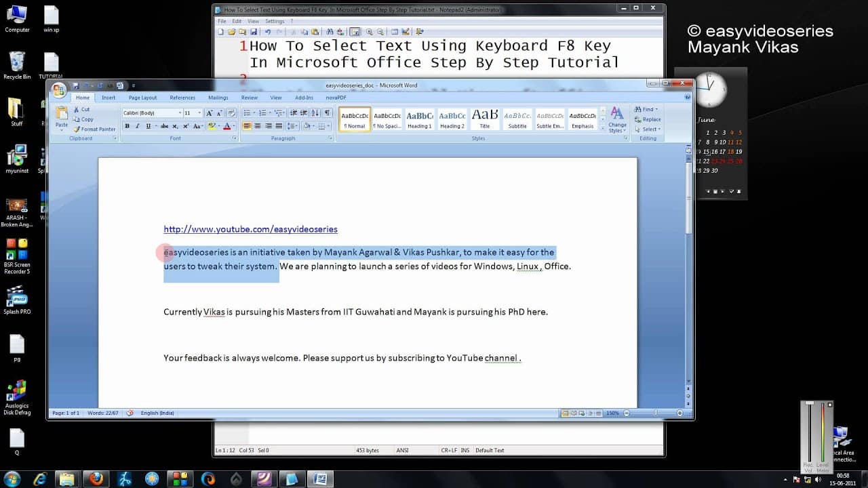868x488 pixels.
Task: Toggle Underline formatting in Word
Action: tap(148, 126)
